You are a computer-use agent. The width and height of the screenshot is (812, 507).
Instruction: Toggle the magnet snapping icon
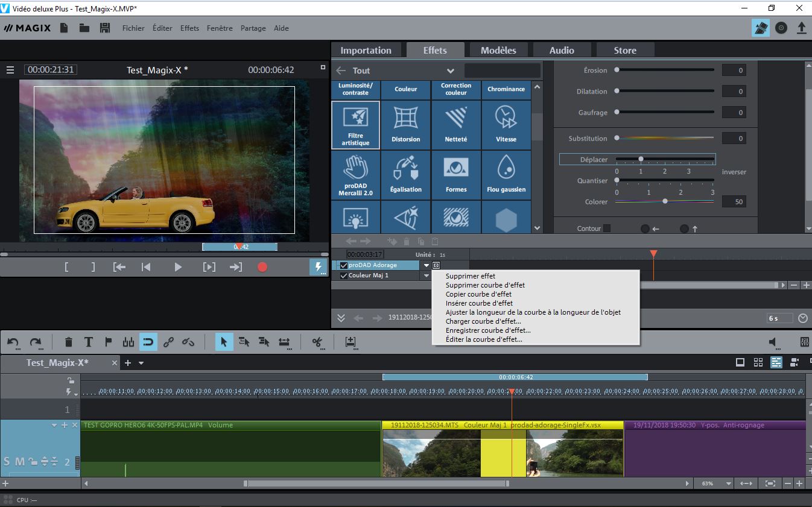click(x=148, y=342)
